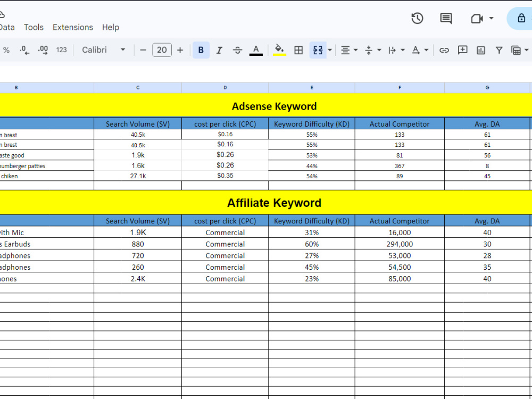Viewport: 532px width, 399px height.
Task: Select the Adsense Keyword title cell
Action: 266,106
